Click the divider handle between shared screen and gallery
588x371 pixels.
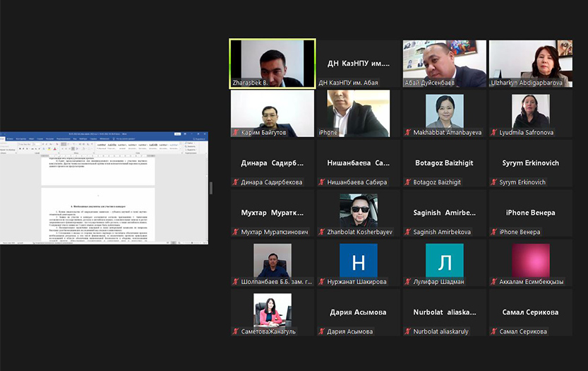[211, 187]
